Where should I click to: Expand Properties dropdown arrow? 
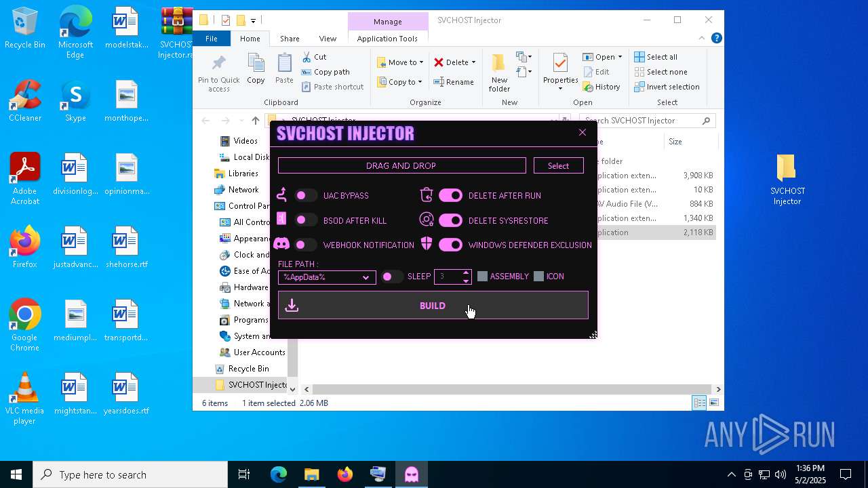point(560,89)
